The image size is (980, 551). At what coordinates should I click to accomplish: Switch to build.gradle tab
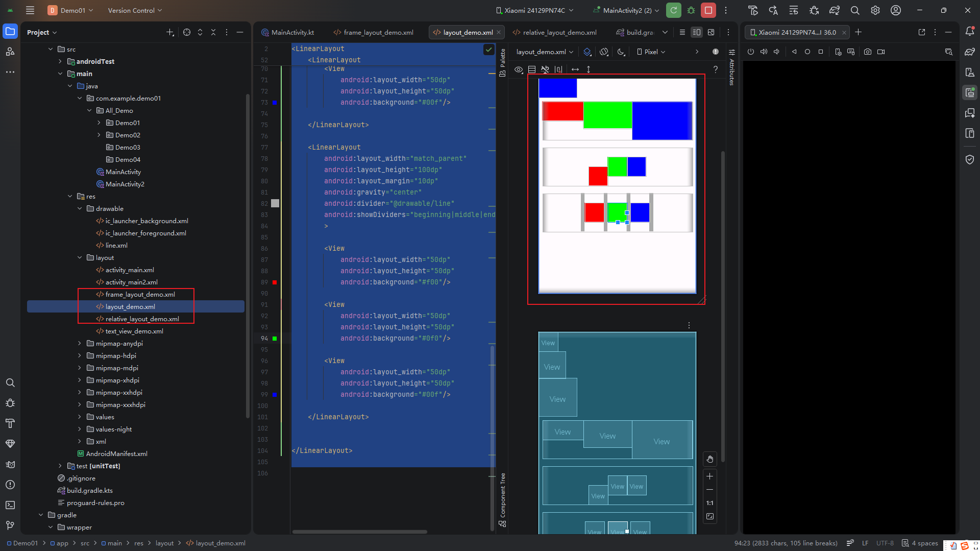tap(635, 32)
